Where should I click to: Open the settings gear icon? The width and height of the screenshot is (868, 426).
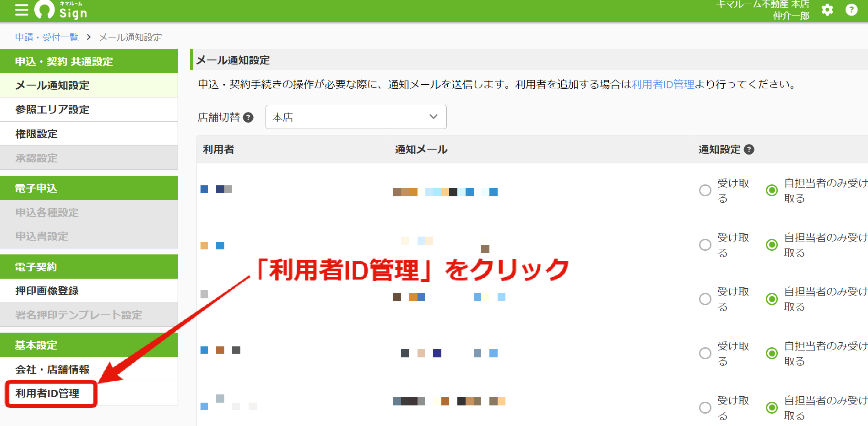pyautogui.click(x=827, y=10)
